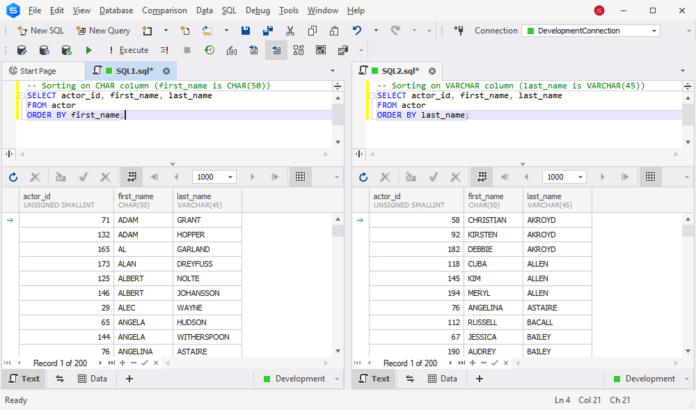Image resolution: width=696 pixels, height=410 pixels.
Task: Toggle paginal mode in left grid
Action: (132, 177)
